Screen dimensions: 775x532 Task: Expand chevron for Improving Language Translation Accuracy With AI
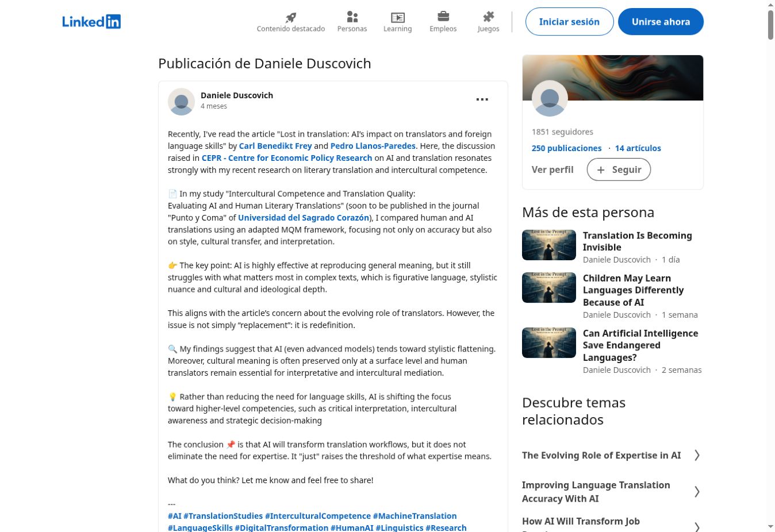697,492
